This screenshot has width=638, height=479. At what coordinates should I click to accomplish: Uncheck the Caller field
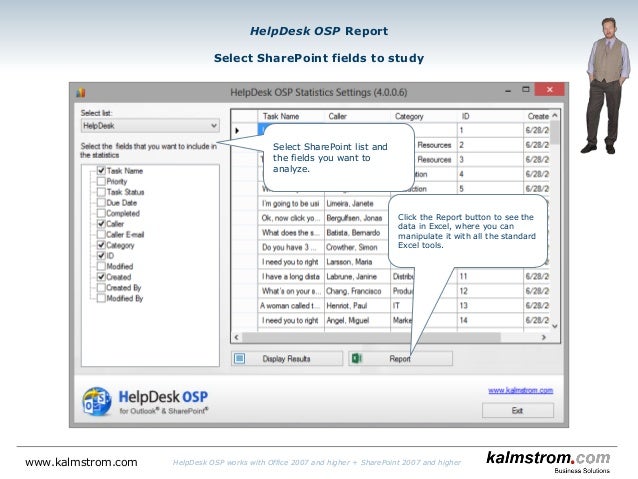point(101,224)
